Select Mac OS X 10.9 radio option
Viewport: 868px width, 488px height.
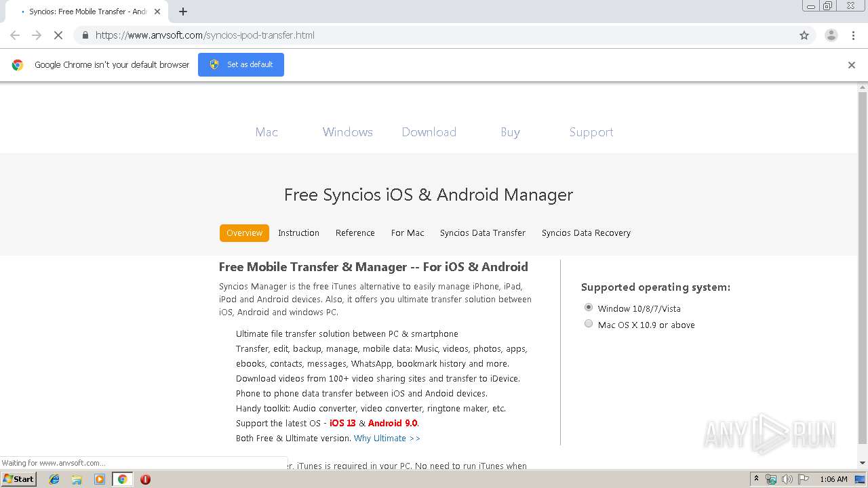[589, 324]
